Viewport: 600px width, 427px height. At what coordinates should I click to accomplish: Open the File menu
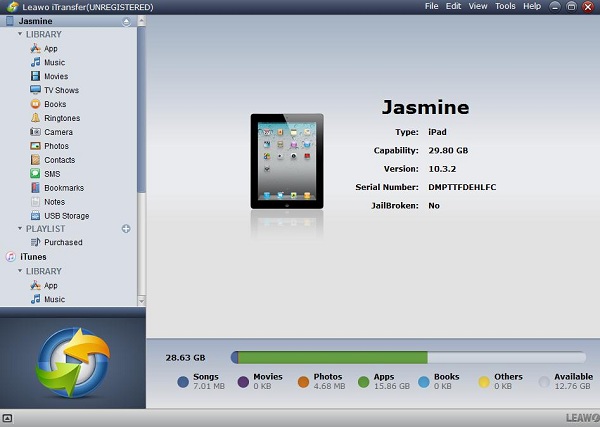[431, 7]
